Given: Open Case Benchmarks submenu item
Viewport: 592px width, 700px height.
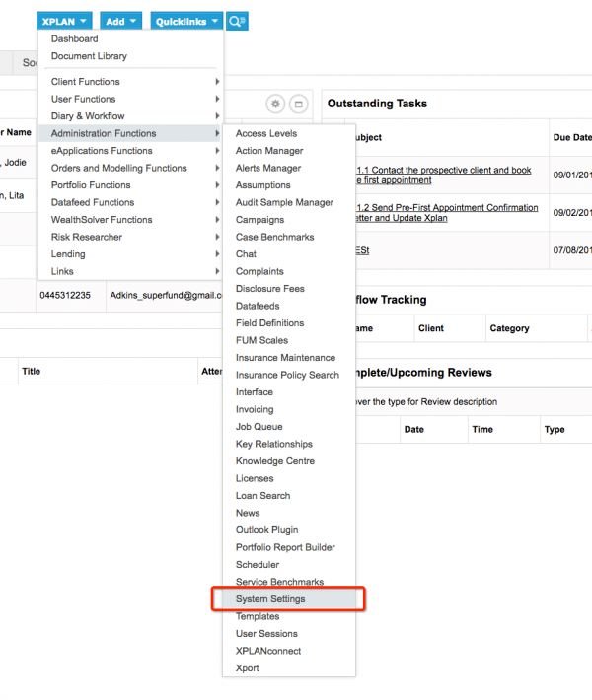Looking at the screenshot, I should (x=274, y=237).
